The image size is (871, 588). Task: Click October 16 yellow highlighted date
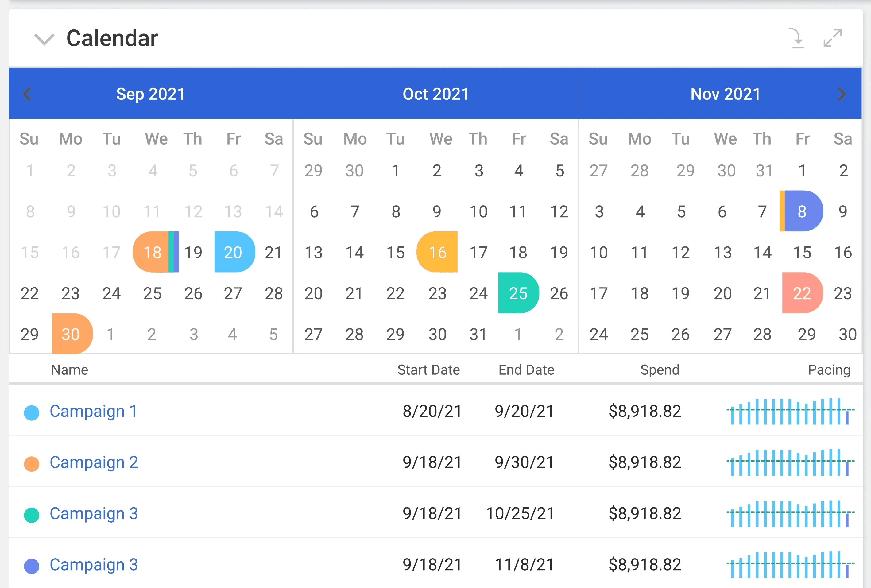(437, 252)
